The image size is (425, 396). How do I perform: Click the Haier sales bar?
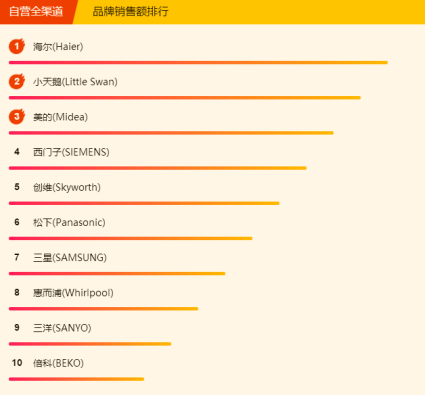tap(198, 63)
